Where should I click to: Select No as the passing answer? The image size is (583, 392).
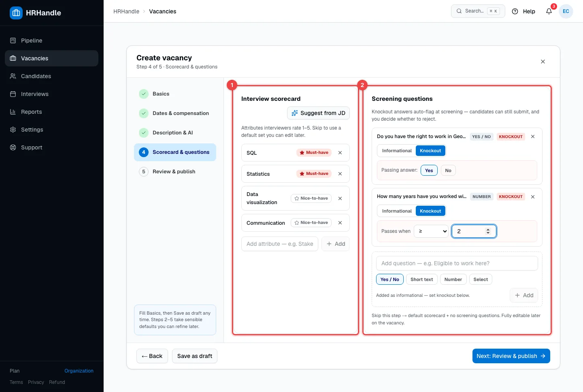[448, 170]
